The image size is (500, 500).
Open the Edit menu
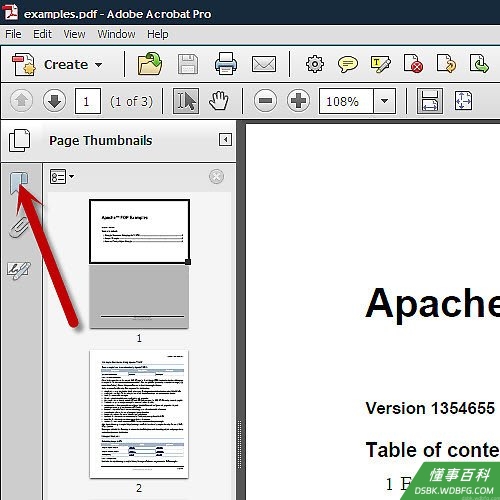[x=42, y=34]
